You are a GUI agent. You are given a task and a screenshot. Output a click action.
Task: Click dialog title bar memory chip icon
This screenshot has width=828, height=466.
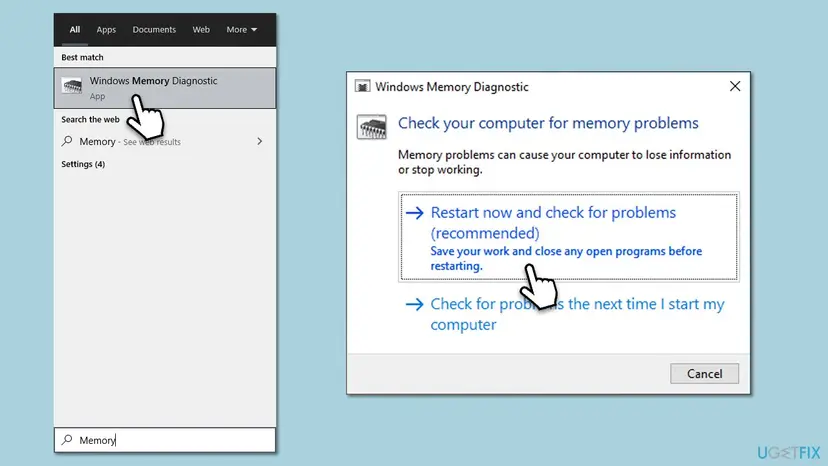[x=362, y=87]
